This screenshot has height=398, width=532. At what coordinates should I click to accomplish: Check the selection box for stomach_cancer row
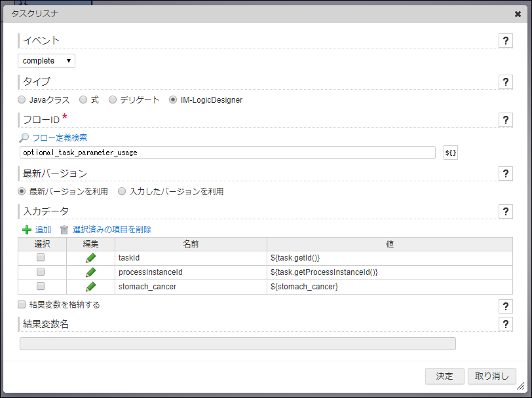point(41,286)
